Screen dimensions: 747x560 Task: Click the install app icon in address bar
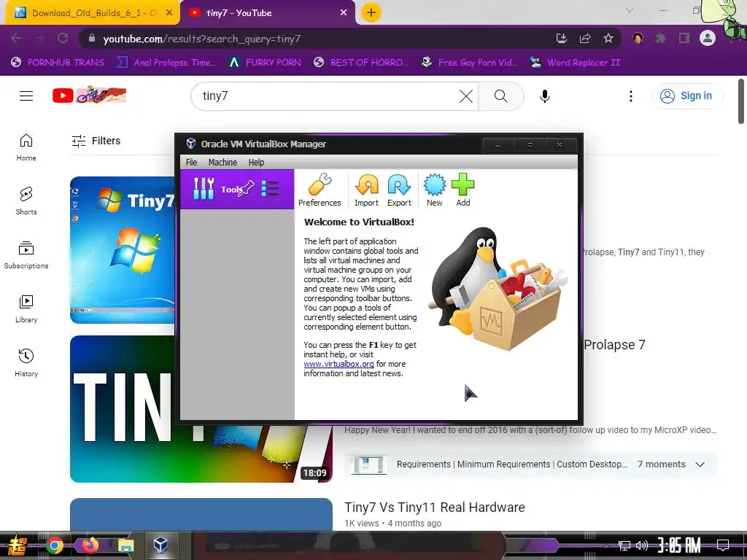(562, 38)
